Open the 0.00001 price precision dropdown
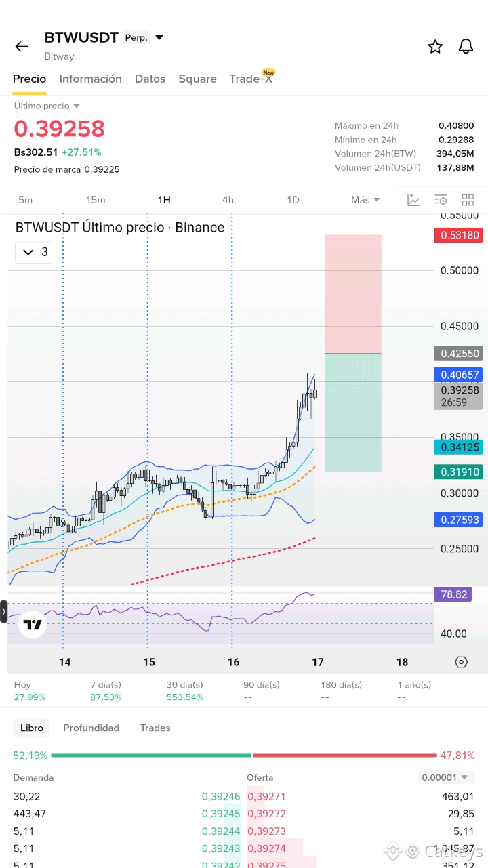 click(x=447, y=777)
